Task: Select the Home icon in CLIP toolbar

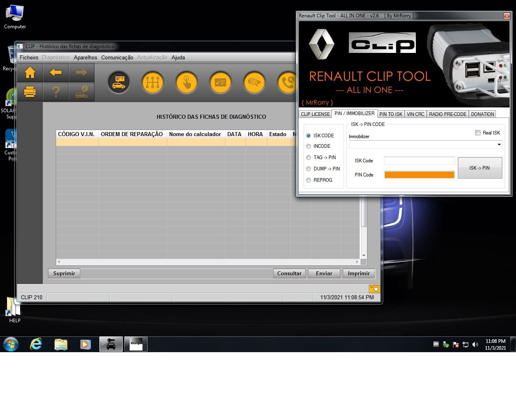Action: 29,73
